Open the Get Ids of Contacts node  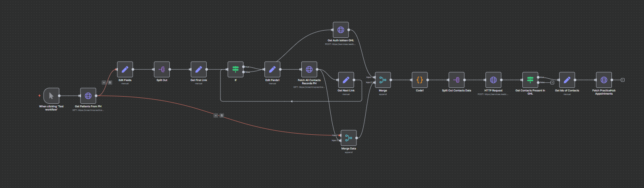point(567,80)
